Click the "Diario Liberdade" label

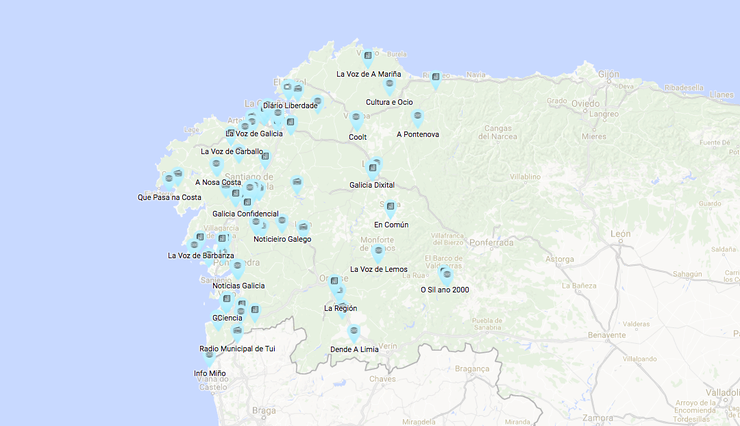click(290, 106)
